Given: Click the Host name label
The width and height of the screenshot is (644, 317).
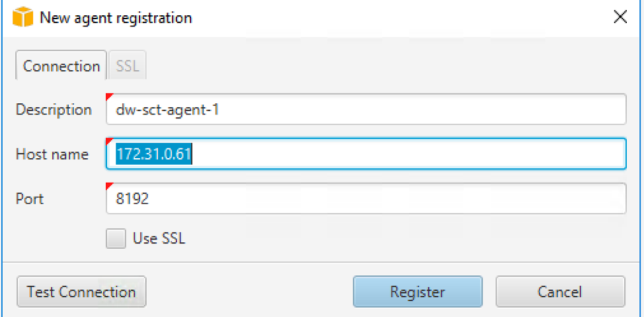Looking at the screenshot, I should 52,154.
